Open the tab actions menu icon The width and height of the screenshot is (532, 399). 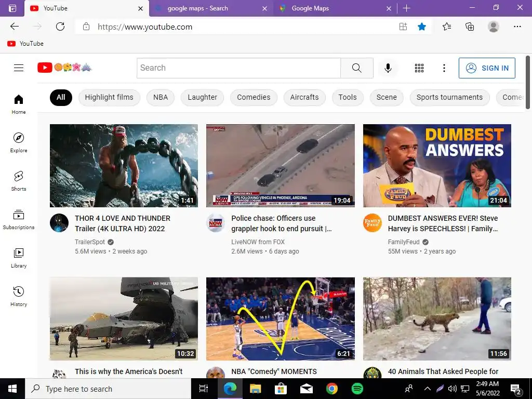pos(12,8)
